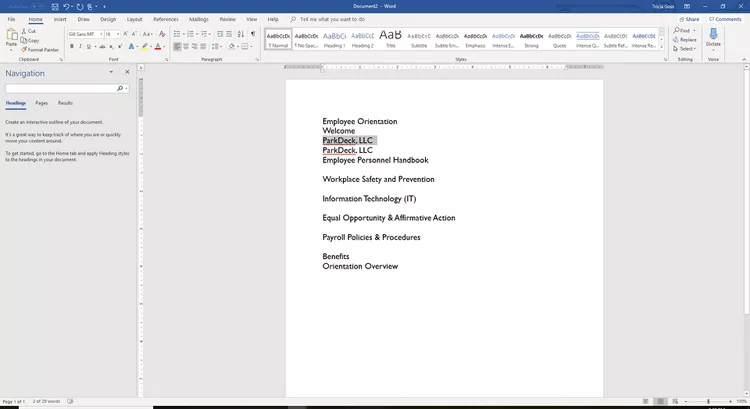Open the paragraph shading color
Screen dimensions: 750x409
[x=232, y=46]
